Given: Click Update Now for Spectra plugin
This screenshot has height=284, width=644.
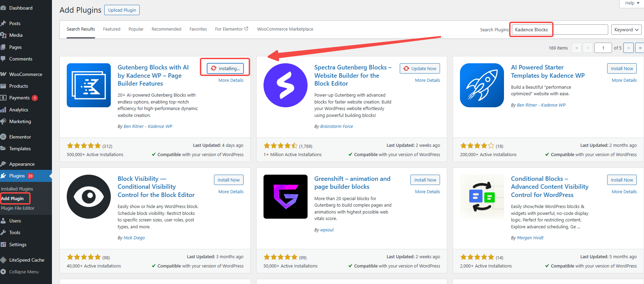Looking at the screenshot, I should click(x=420, y=68).
